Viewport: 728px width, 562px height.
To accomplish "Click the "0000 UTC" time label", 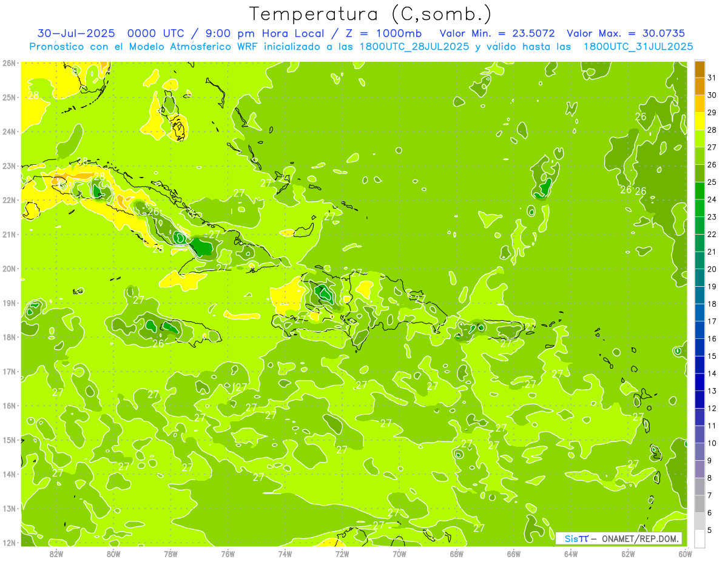I will (156, 33).
